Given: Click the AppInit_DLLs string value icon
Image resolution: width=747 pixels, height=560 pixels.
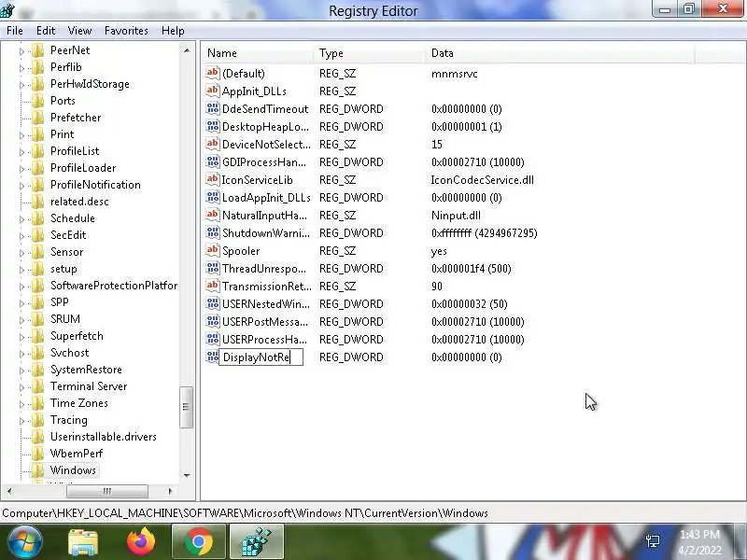Looking at the screenshot, I should click(213, 91).
